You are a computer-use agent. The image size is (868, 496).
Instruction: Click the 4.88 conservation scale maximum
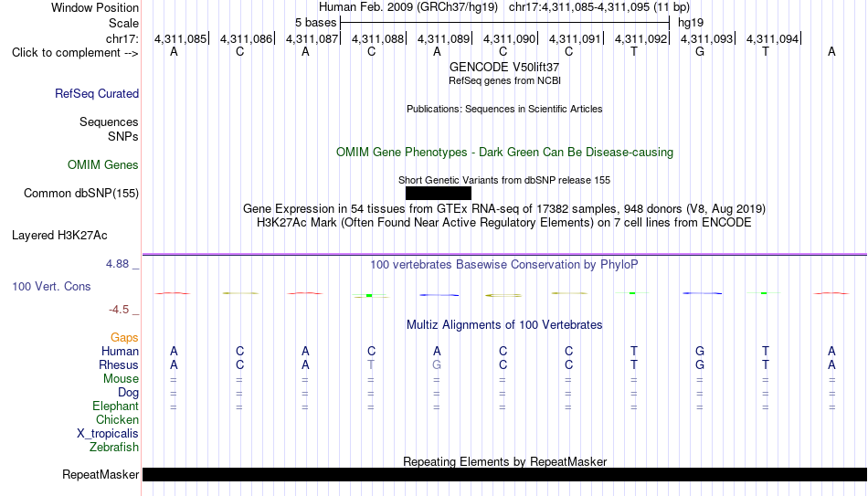(x=117, y=264)
